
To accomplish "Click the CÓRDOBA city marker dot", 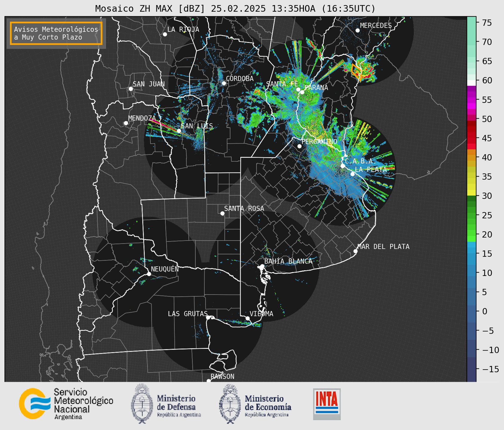I will (x=224, y=83).
